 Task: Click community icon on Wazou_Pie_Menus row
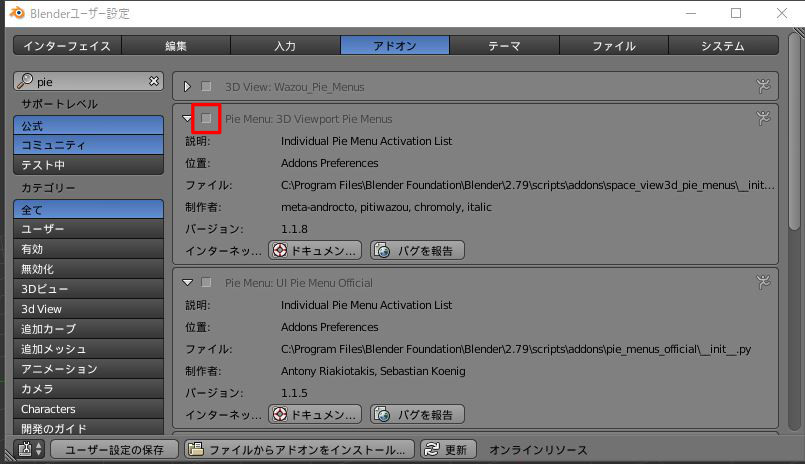point(763,86)
